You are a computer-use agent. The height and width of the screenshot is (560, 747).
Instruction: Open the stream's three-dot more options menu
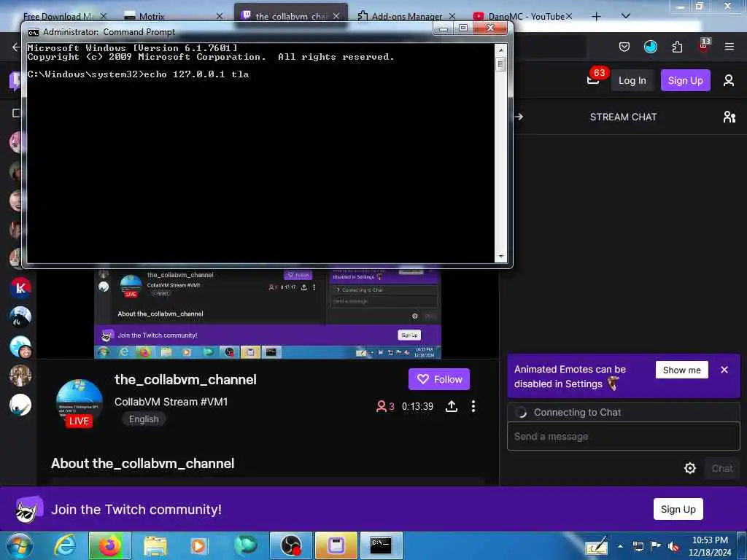coord(473,406)
